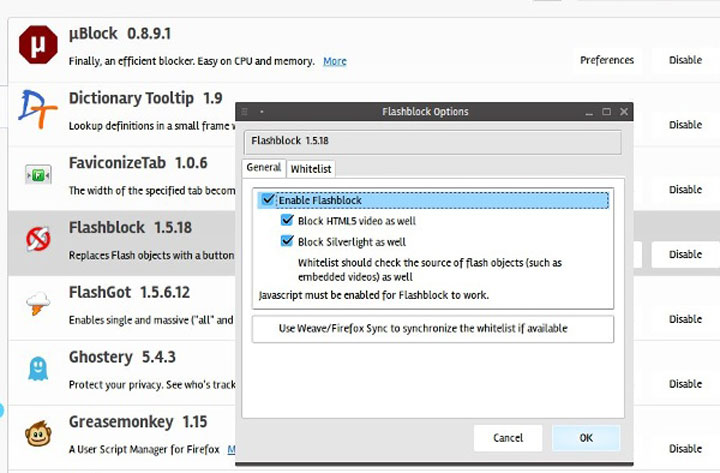Click the Dictionary Tooltip DT icon
This screenshot has width=720, height=473.
click(x=38, y=109)
